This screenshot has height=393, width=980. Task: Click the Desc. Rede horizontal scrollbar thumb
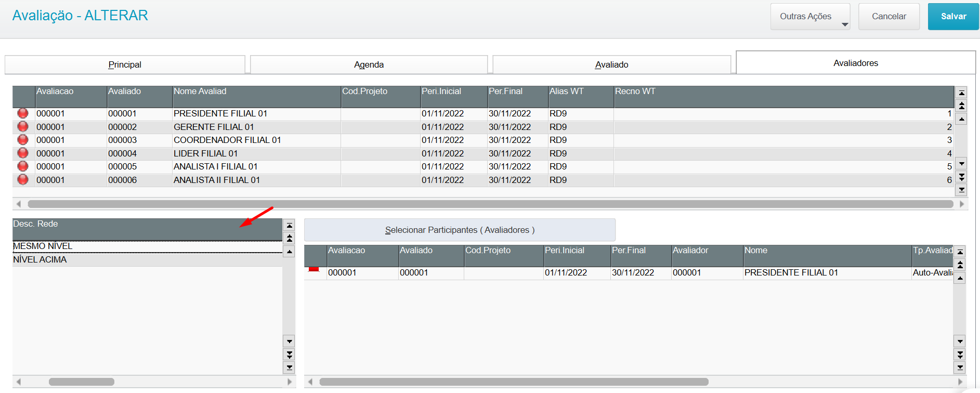[82, 382]
